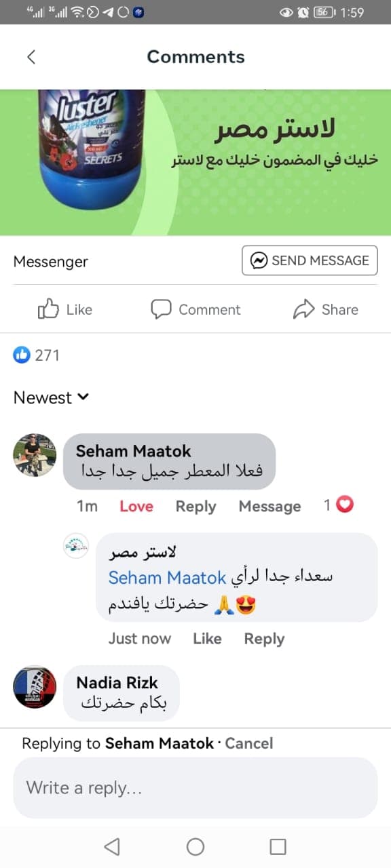Click the Messenger icon on Send Message button
Screen dimensions: 391x868
(x=260, y=260)
